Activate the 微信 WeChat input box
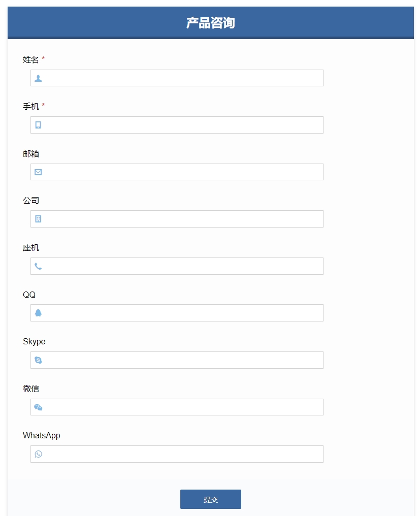Viewport: 420px width, 516px height. pos(177,407)
